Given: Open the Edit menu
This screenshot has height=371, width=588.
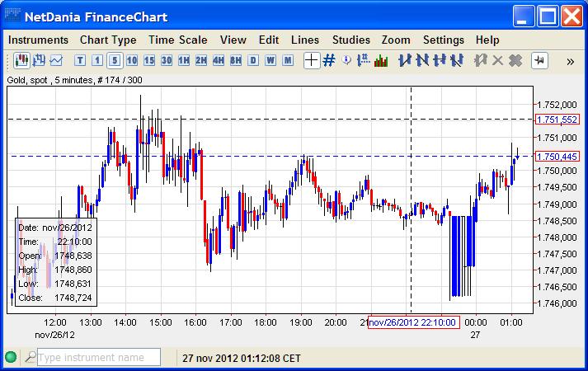Looking at the screenshot, I should pyautogui.click(x=269, y=40).
